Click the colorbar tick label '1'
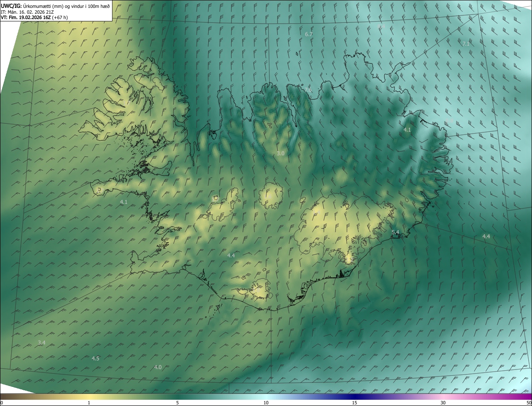 pyautogui.click(x=89, y=403)
